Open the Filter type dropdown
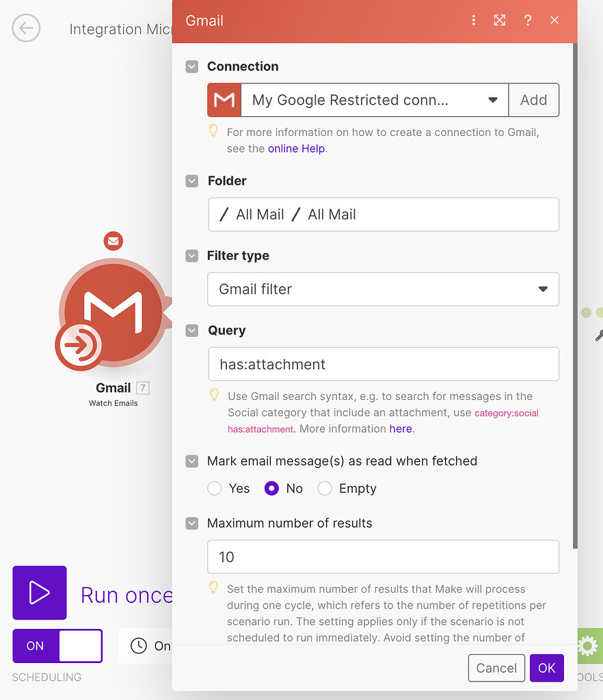This screenshot has width=603, height=700. 383,289
